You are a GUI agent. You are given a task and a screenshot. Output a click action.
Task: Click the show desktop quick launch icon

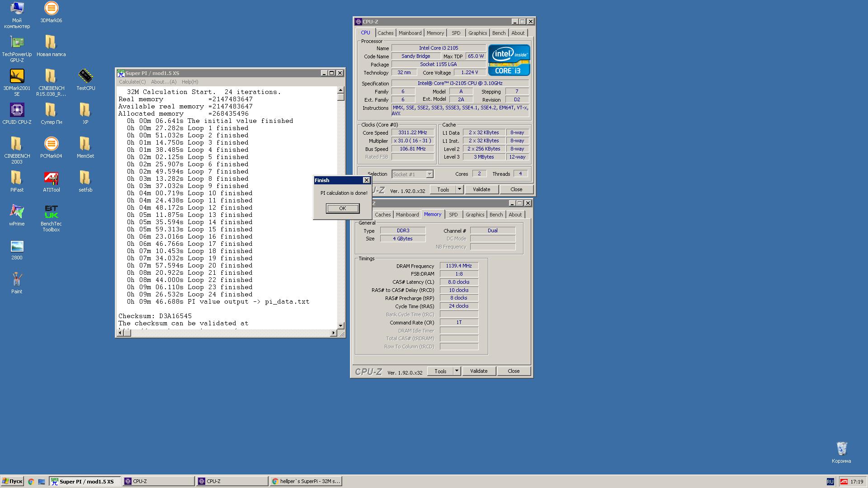click(x=42, y=482)
